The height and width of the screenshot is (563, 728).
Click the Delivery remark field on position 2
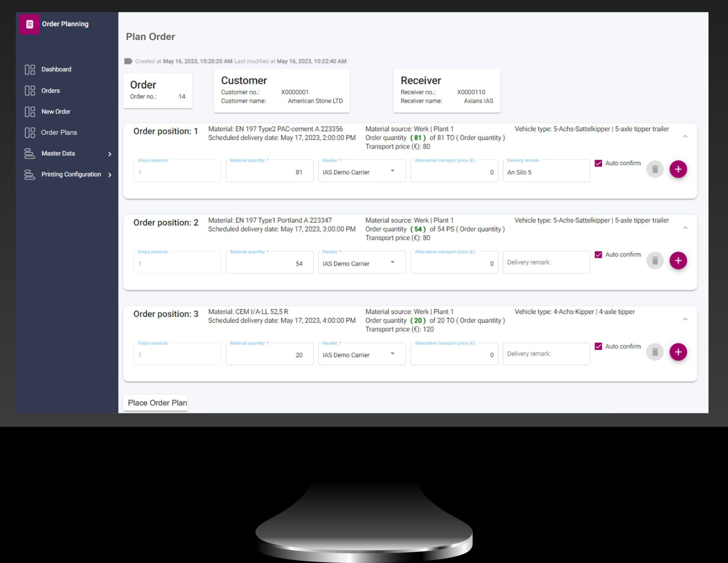[546, 262]
